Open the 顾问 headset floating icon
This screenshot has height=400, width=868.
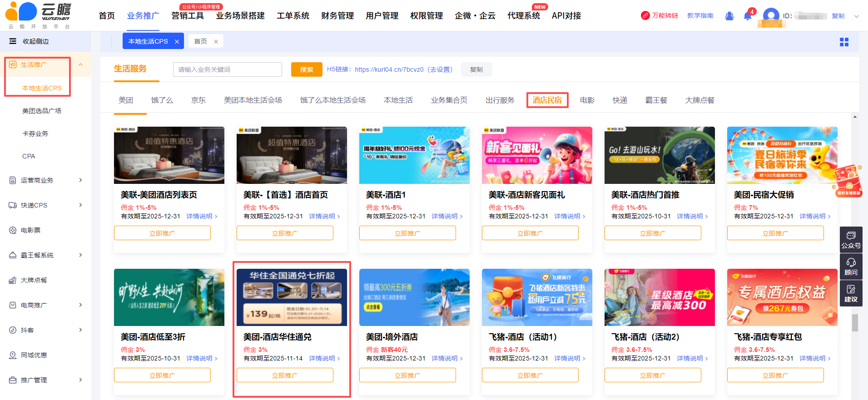pyautogui.click(x=851, y=267)
